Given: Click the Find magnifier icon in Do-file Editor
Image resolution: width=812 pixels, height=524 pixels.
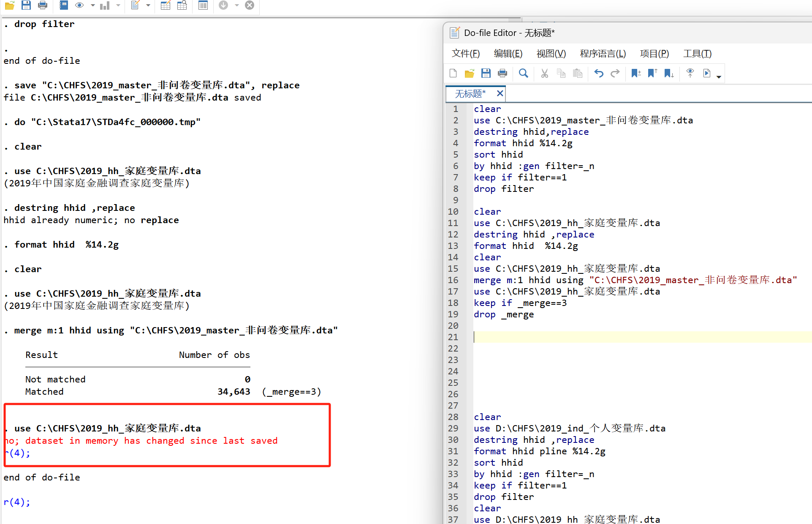Looking at the screenshot, I should pos(523,74).
